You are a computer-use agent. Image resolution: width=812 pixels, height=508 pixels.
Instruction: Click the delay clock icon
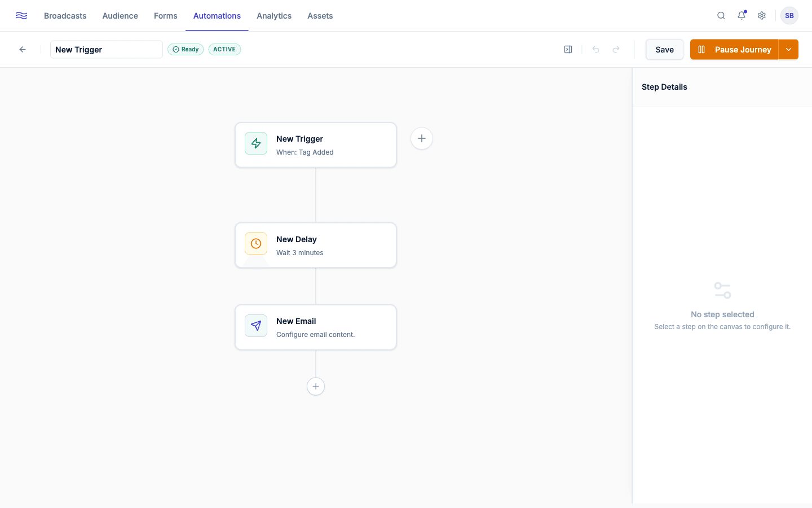(256, 244)
